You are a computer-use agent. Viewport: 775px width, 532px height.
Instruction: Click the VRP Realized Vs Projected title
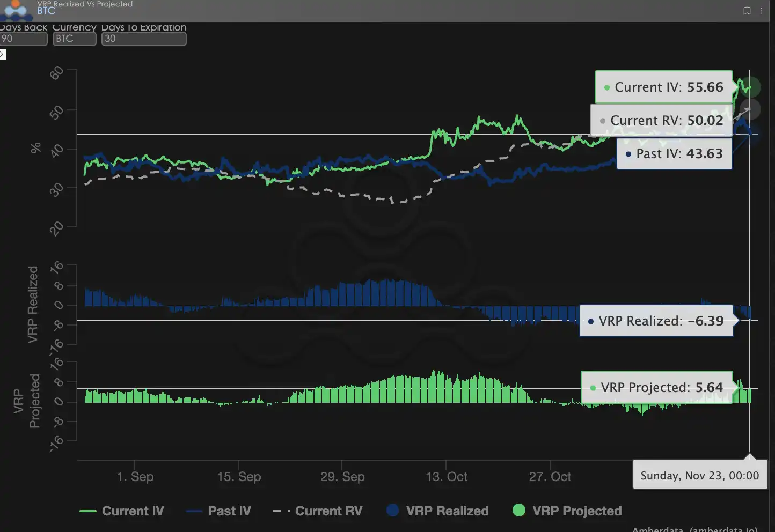(x=85, y=4)
